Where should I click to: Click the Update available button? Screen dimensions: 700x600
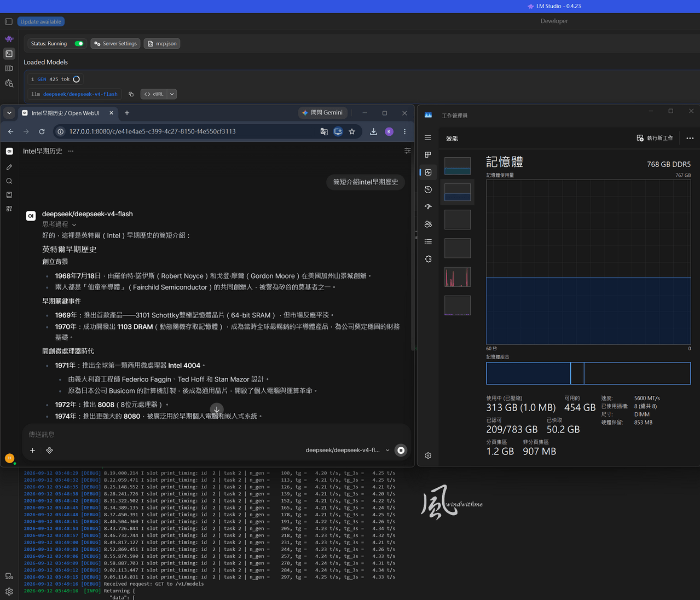coord(41,22)
